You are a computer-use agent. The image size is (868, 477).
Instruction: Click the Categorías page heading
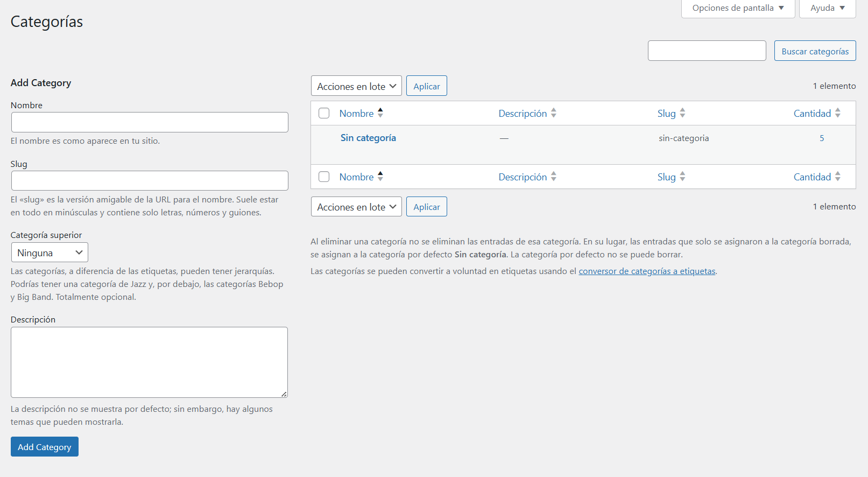47,22
